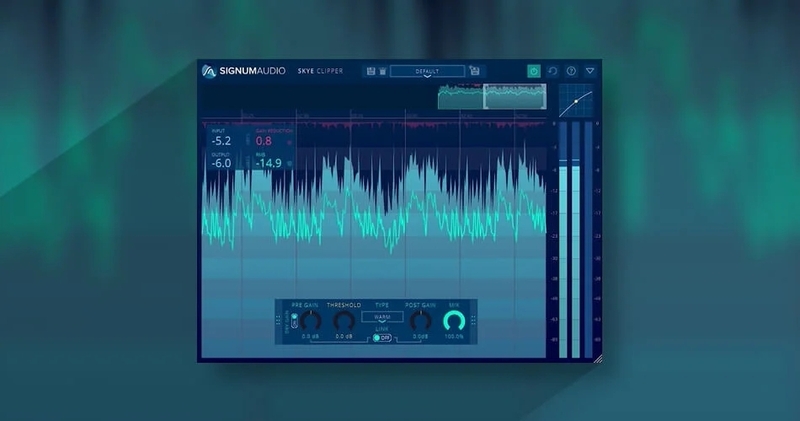Screen dimensions: 800x421
Task: Click the Threshold 0.0 dB value
Action: [344, 337]
